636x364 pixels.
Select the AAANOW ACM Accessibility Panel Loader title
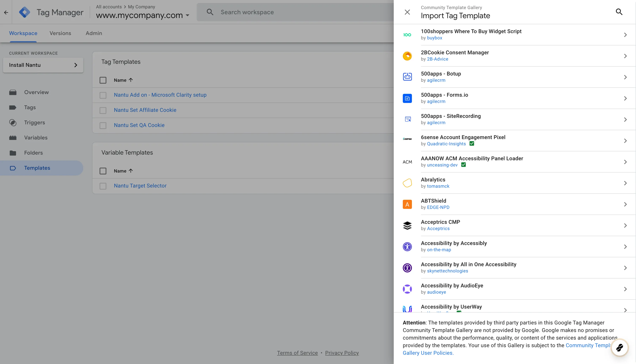472,158
